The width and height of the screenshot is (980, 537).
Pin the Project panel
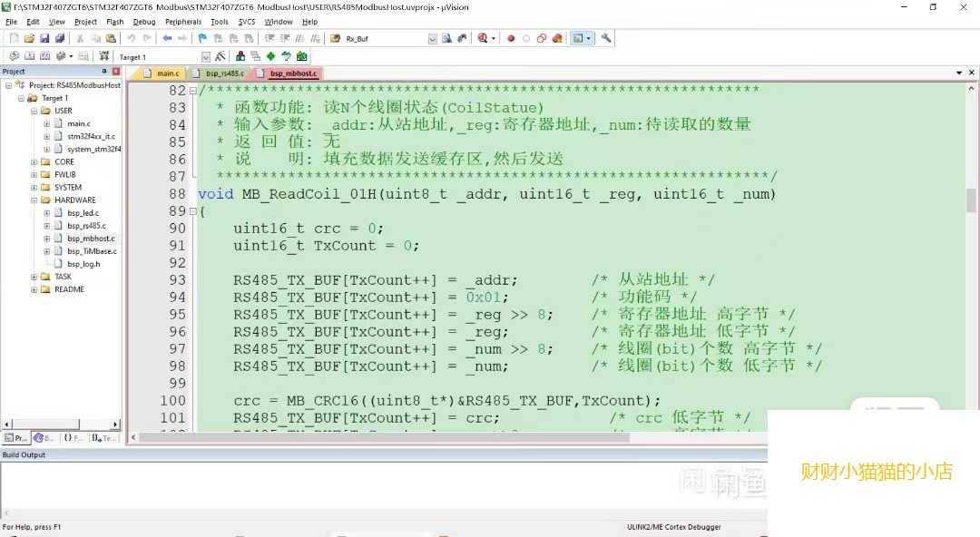[104, 72]
